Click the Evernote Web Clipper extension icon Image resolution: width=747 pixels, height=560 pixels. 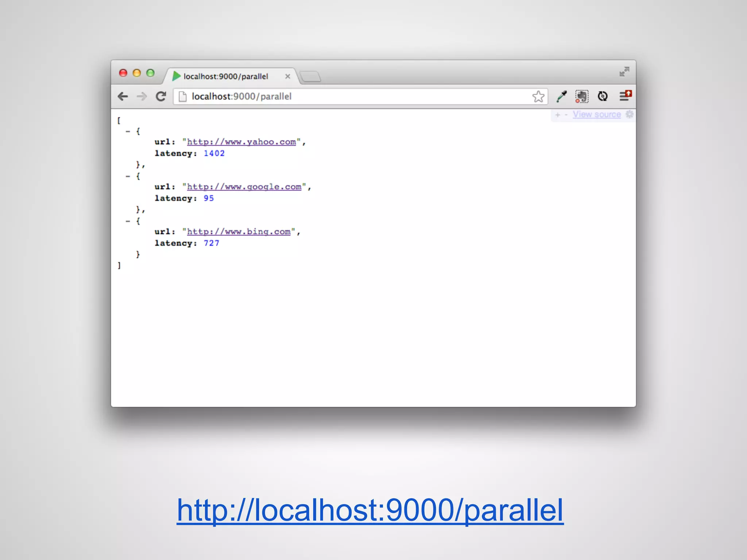pos(582,96)
